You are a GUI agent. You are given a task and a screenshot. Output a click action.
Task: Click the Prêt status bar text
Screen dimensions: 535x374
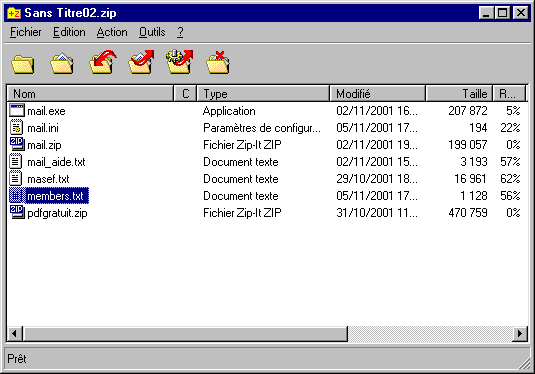pyautogui.click(x=17, y=359)
